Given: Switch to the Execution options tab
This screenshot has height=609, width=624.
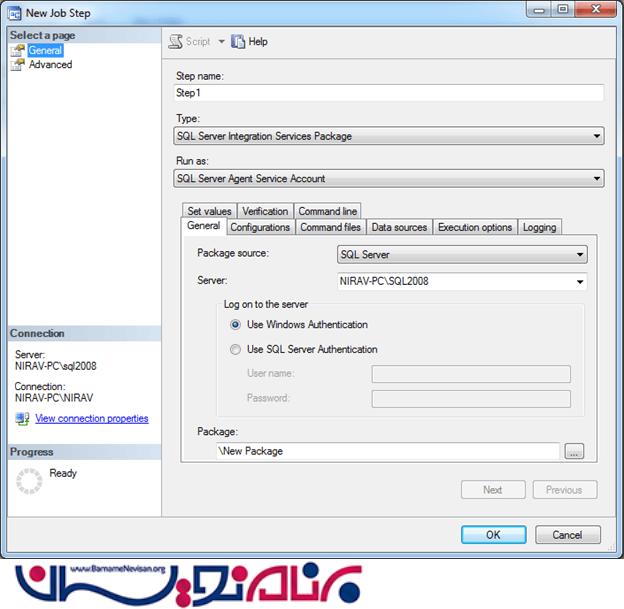Looking at the screenshot, I should click(x=475, y=227).
